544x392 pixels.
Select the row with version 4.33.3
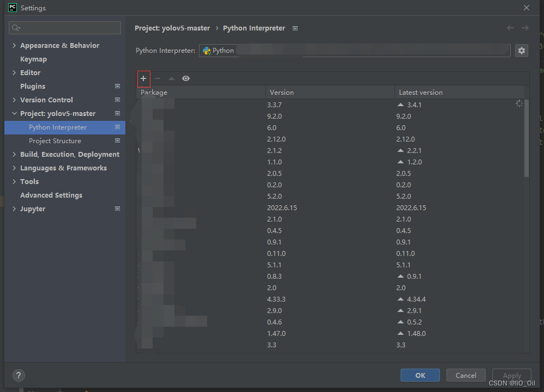pyautogui.click(x=330, y=299)
